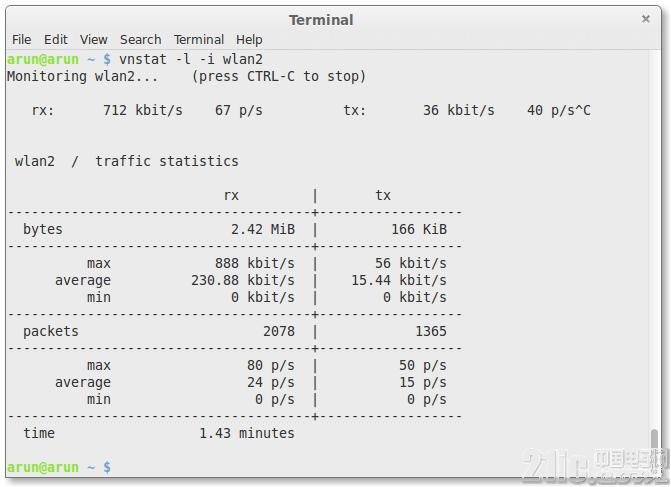
Task: Click the 1365 tx packets value
Action: [x=431, y=331]
